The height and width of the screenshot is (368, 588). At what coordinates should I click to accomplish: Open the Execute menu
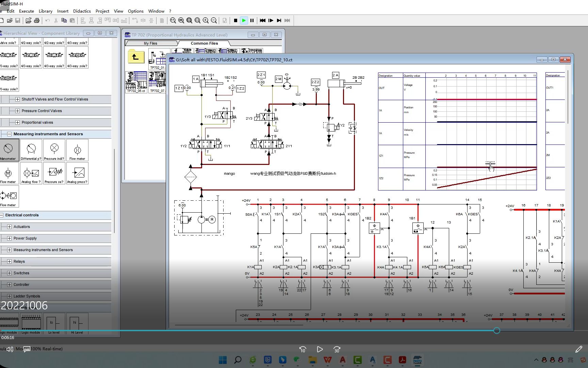coord(27,11)
